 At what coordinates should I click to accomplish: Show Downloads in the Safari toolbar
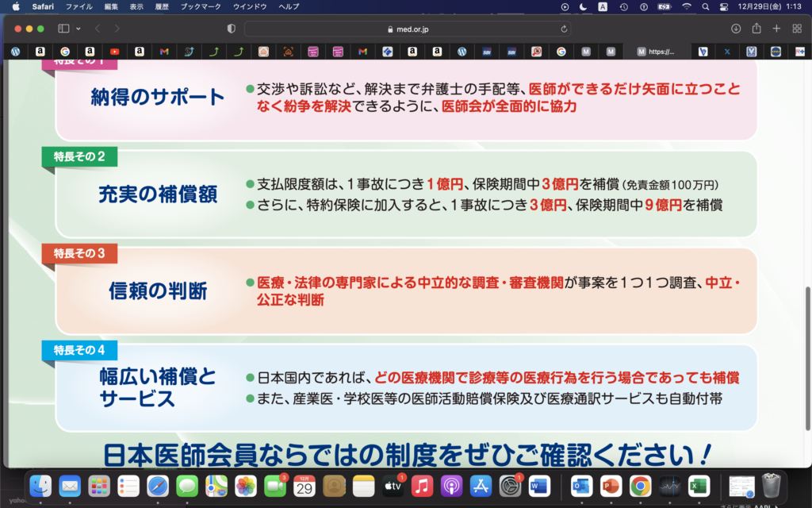738,28
